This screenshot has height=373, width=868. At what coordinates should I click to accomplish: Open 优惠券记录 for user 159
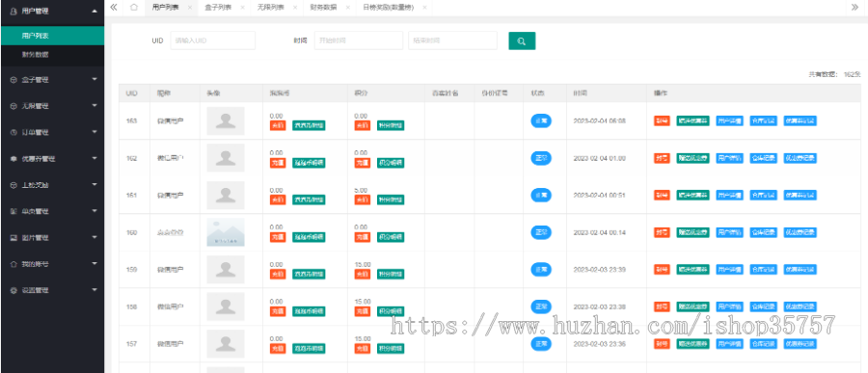(x=800, y=270)
